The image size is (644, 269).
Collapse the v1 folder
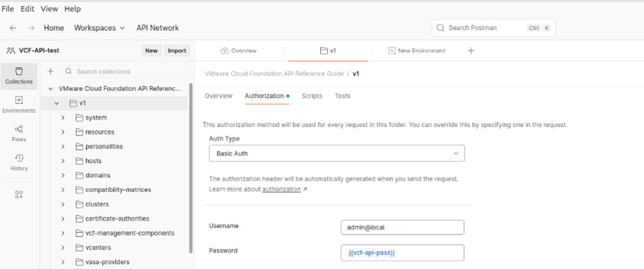pyautogui.click(x=57, y=103)
